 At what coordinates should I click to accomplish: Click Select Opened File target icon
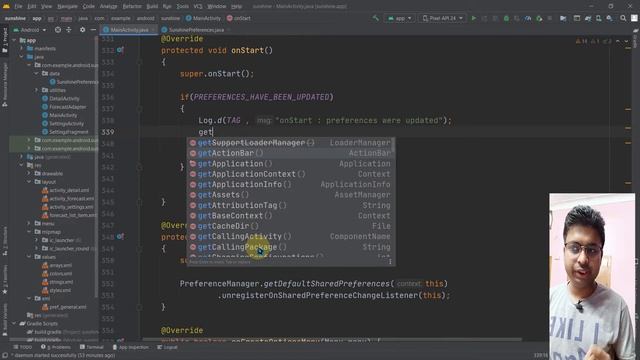click(x=58, y=30)
